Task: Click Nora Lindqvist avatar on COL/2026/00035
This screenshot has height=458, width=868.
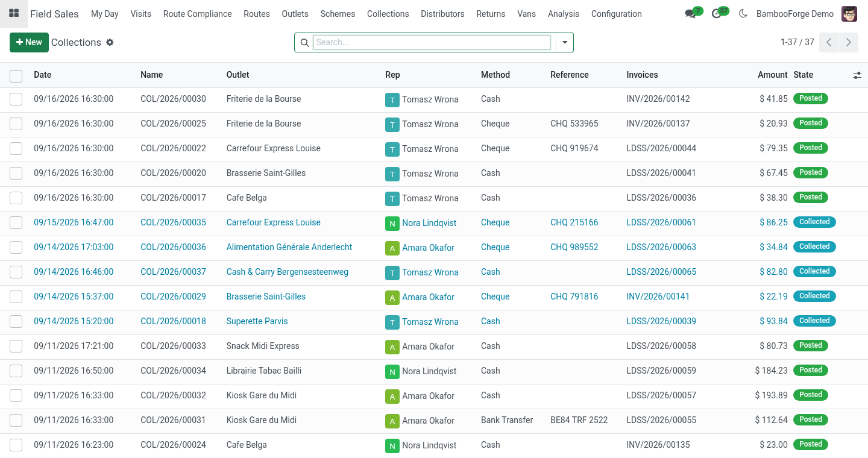Action: (x=392, y=224)
